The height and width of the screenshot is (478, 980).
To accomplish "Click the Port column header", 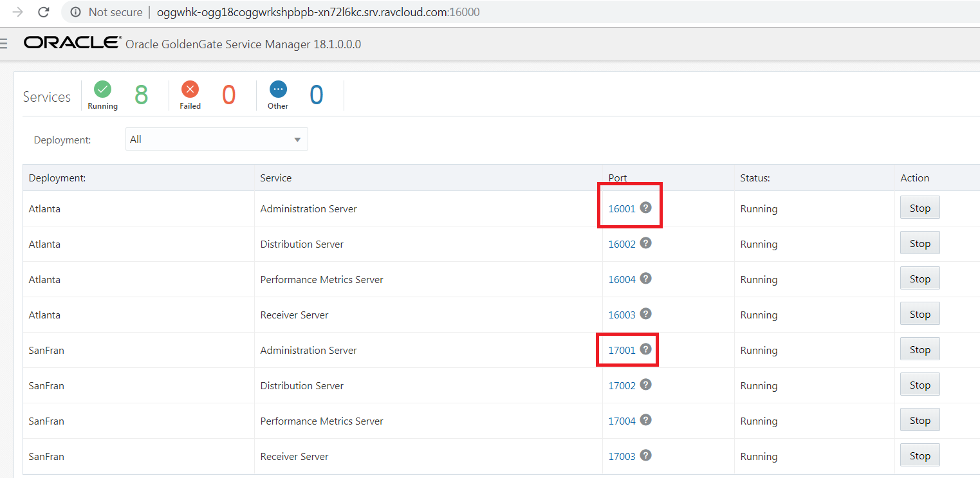I will pyautogui.click(x=618, y=178).
